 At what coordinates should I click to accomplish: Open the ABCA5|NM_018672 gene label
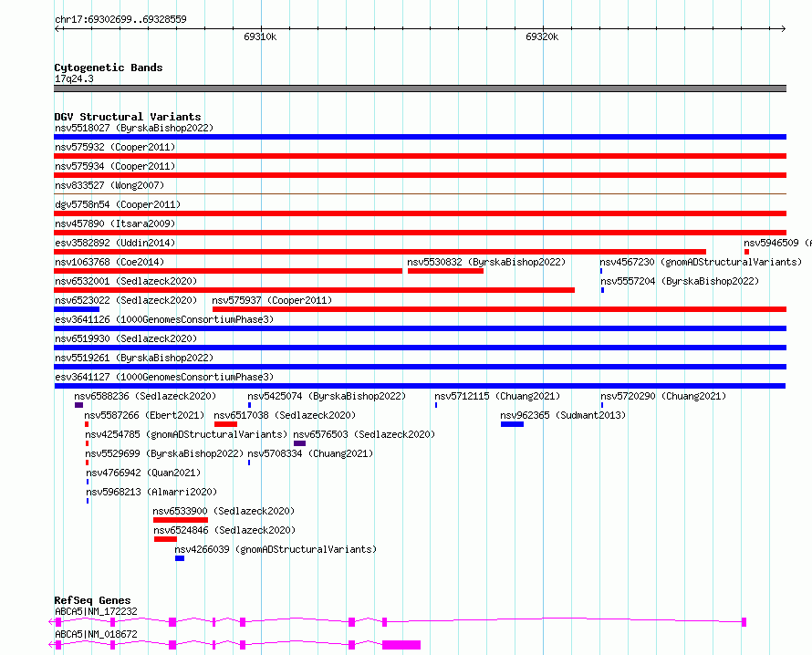[97, 634]
